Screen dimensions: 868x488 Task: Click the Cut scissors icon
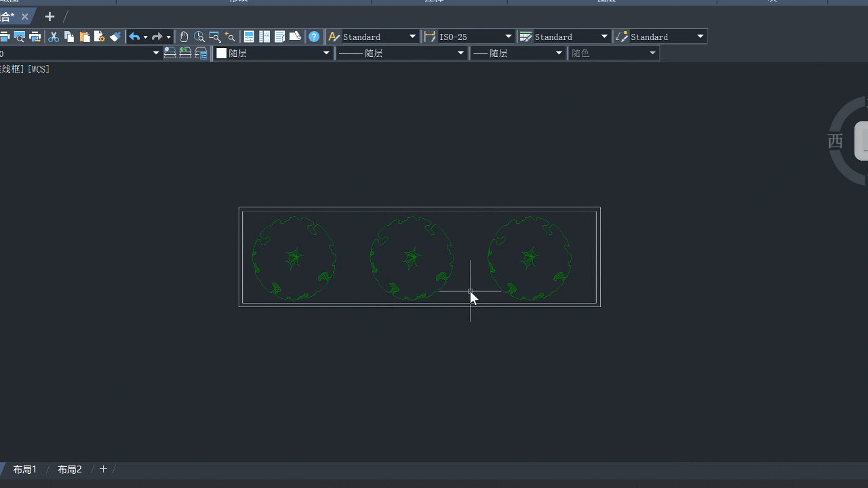[54, 37]
